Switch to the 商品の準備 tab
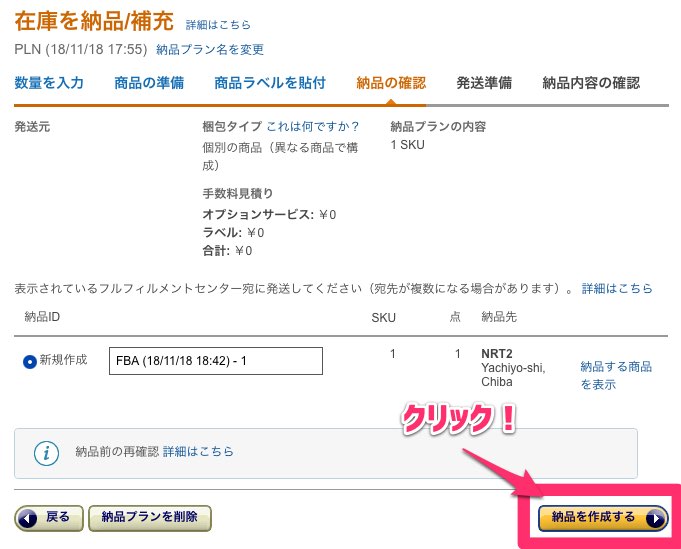The width and height of the screenshot is (681, 549). tap(149, 83)
